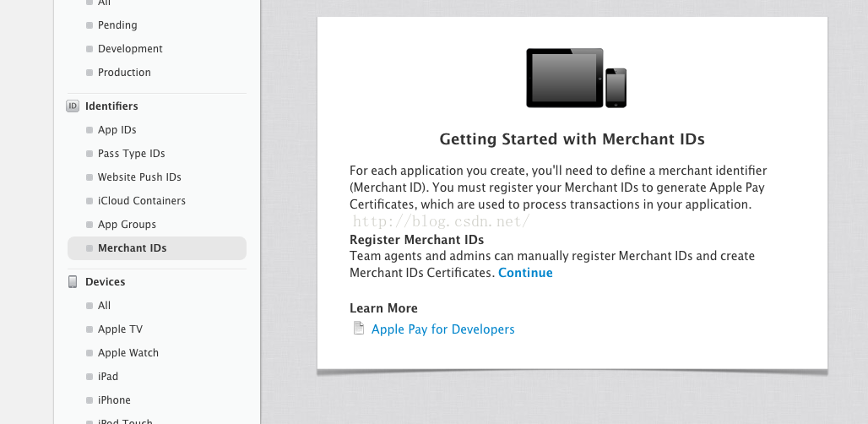The height and width of the screenshot is (424, 868).
Task: Open iPhone devices list
Action: click(114, 400)
